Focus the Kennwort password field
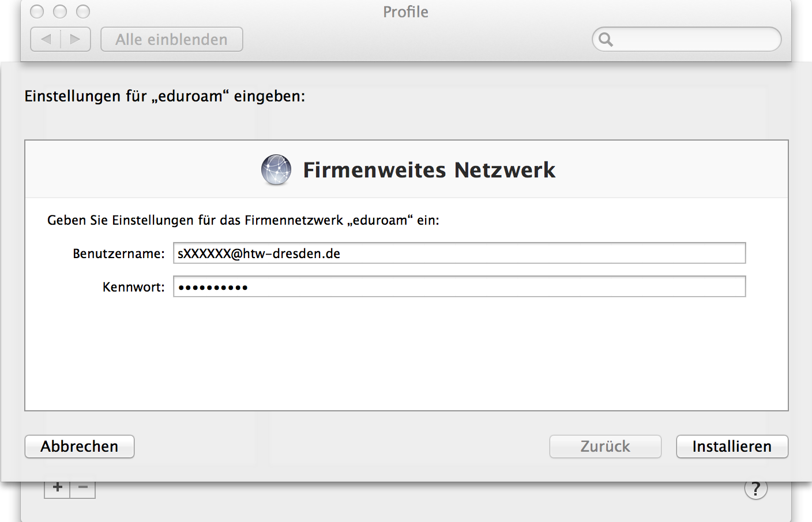812x522 pixels. tap(460, 286)
